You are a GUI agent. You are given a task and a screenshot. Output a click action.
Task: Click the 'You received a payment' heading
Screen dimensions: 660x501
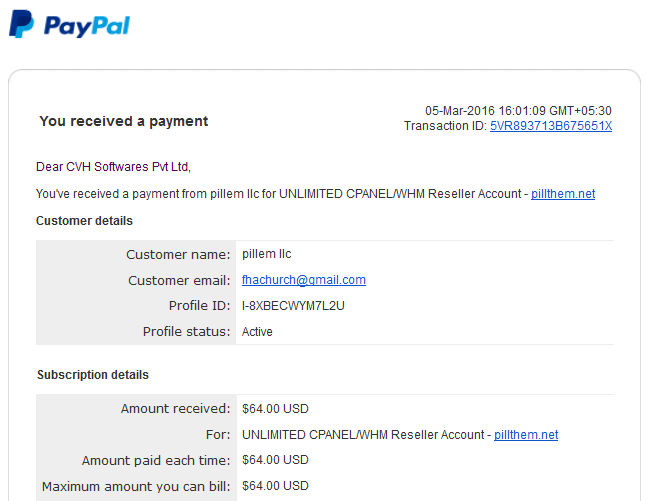(x=124, y=121)
